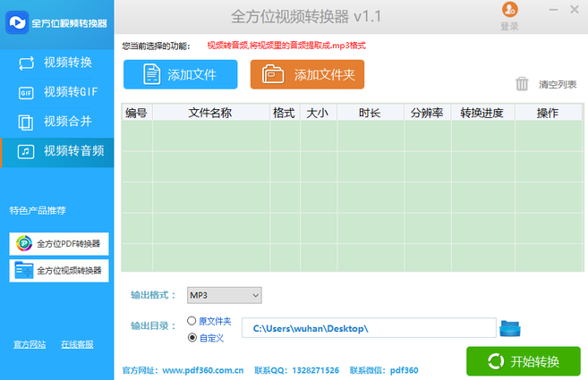
Task: Click the PDF converter colorful logo icon
Action: coord(24,243)
